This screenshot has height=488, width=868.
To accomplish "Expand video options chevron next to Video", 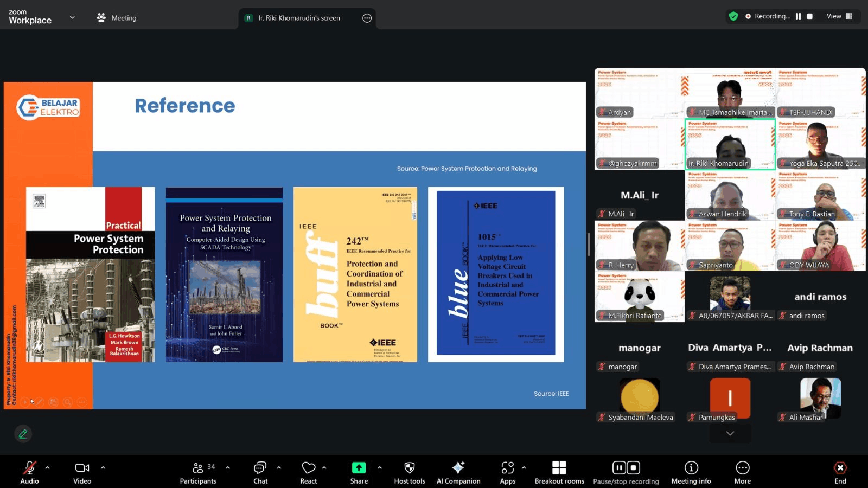I will 103,467.
